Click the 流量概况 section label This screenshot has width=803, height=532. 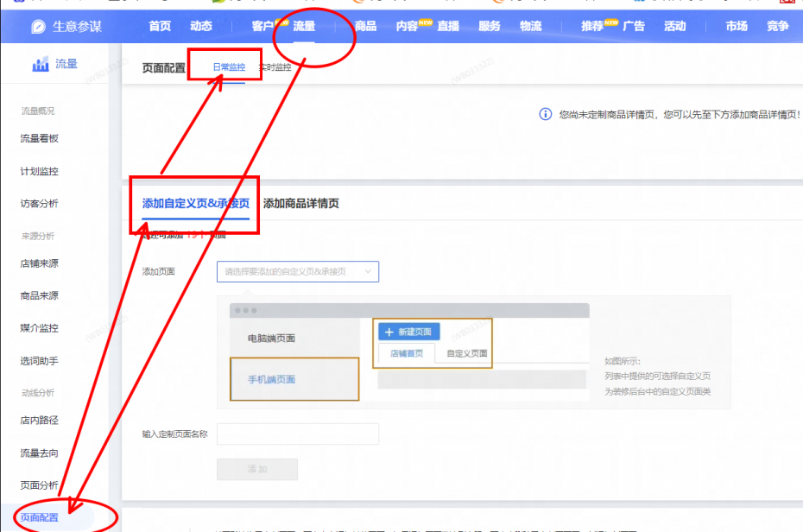click(38, 111)
